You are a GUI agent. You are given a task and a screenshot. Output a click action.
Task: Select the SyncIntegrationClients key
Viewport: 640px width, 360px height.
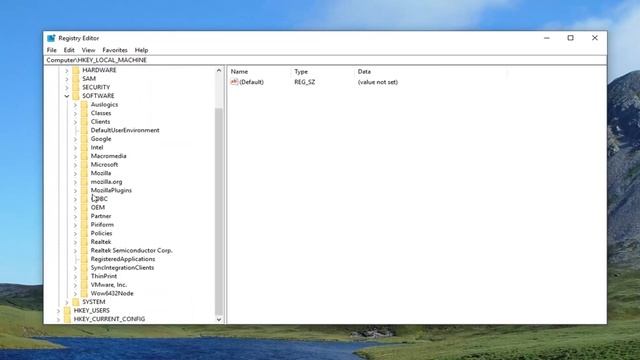[122, 268]
